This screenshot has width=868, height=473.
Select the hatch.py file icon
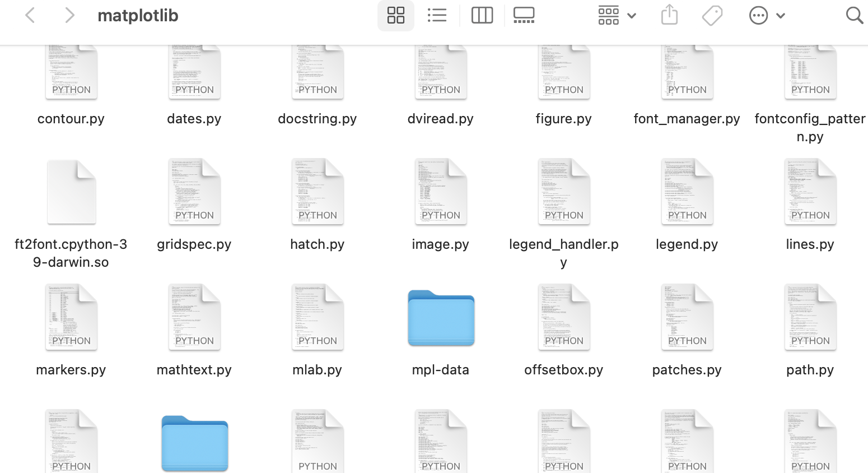[x=318, y=192]
